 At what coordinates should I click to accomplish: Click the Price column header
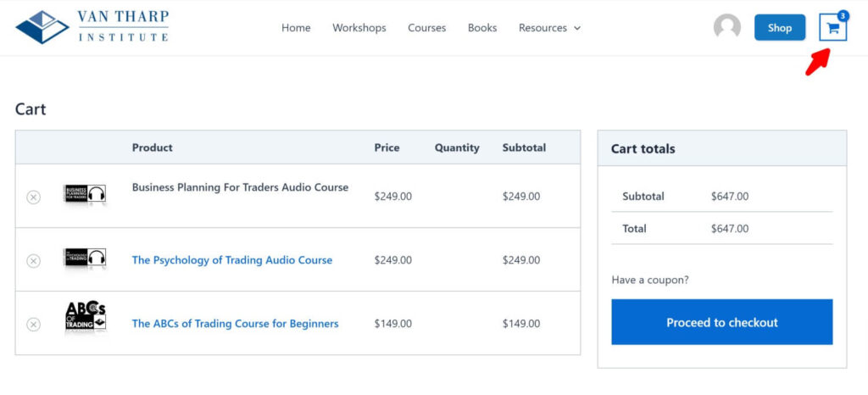point(387,147)
